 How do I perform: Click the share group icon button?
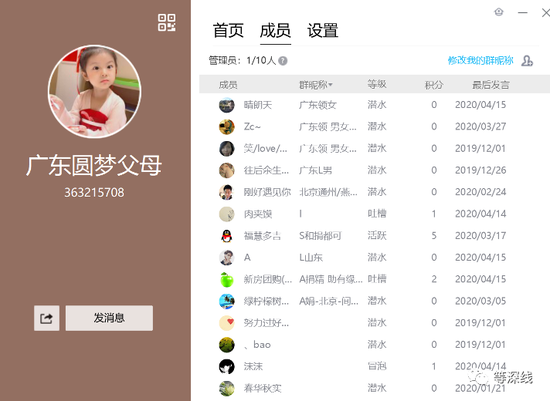tap(47, 318)
